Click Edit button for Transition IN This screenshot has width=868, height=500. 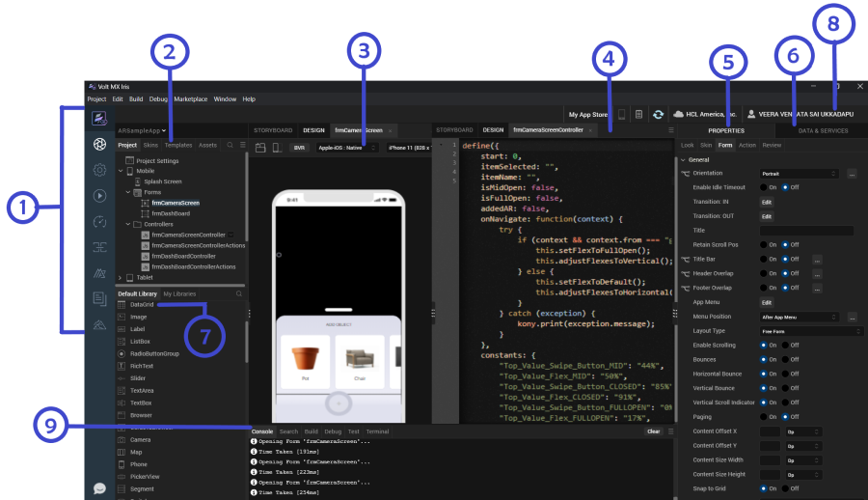coord(766,203)
